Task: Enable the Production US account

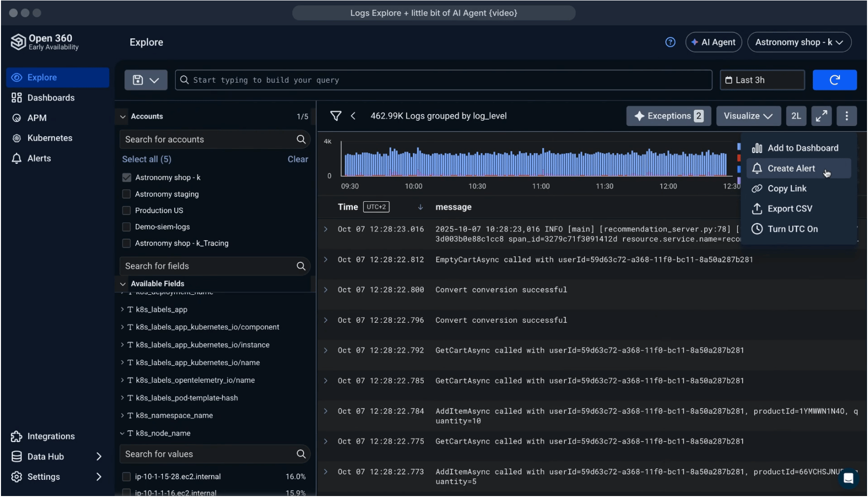Action: click(126, 210)
